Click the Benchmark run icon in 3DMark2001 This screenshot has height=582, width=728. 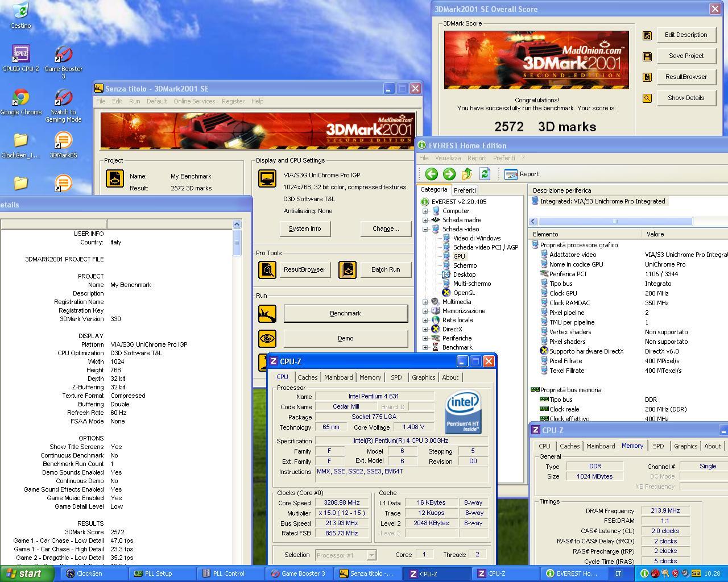click(x=267, y=313)
